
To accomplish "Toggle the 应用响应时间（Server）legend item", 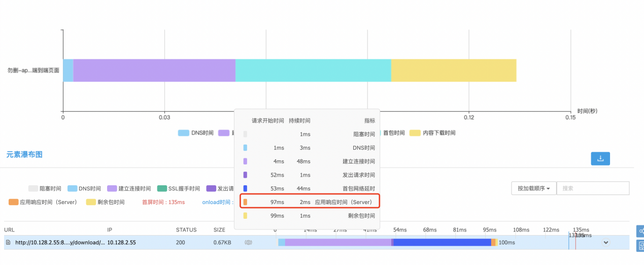I will [x=43, y=202].
